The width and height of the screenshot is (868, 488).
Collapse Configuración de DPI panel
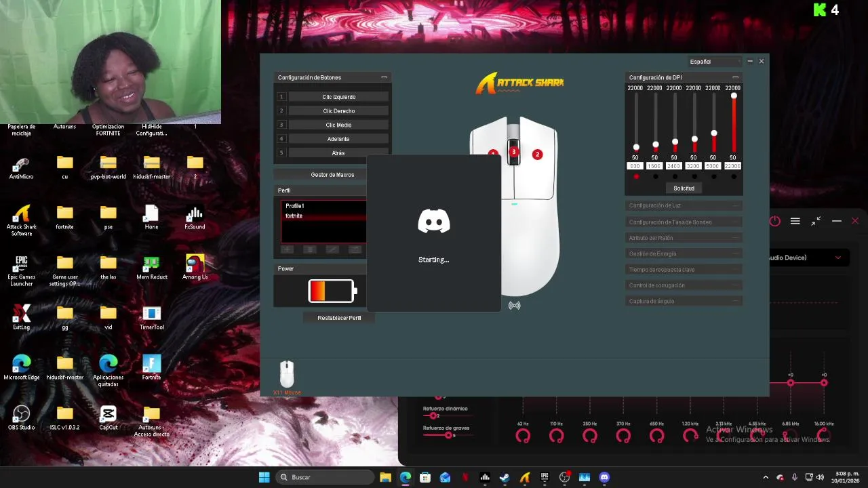pyautogui.click(x=735, y=77)
